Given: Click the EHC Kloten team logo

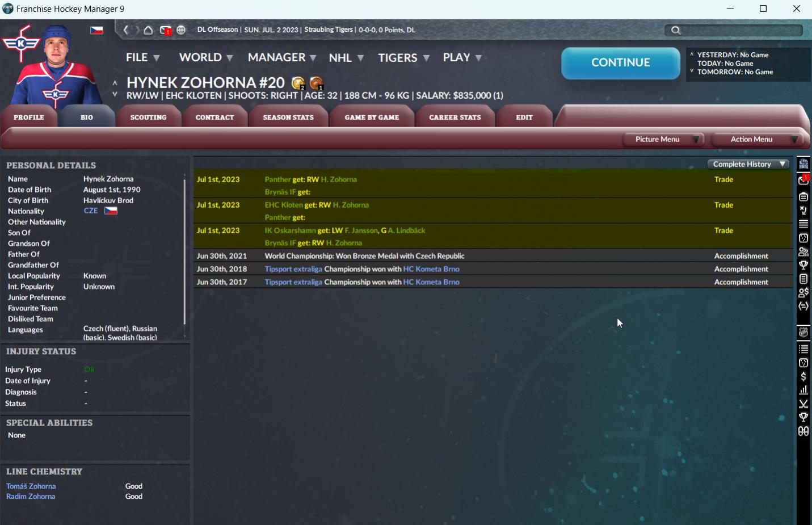Looking at the screenshot, I should point(20,43).
